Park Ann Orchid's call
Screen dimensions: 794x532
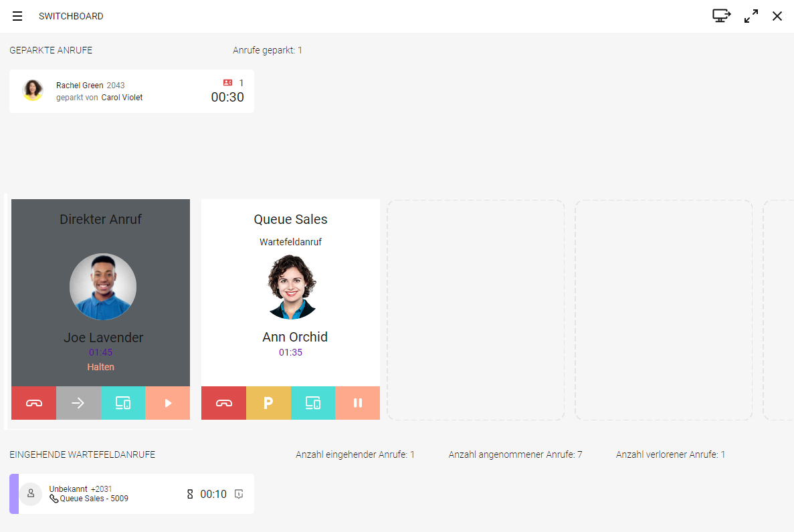click(x=268, y=403)
